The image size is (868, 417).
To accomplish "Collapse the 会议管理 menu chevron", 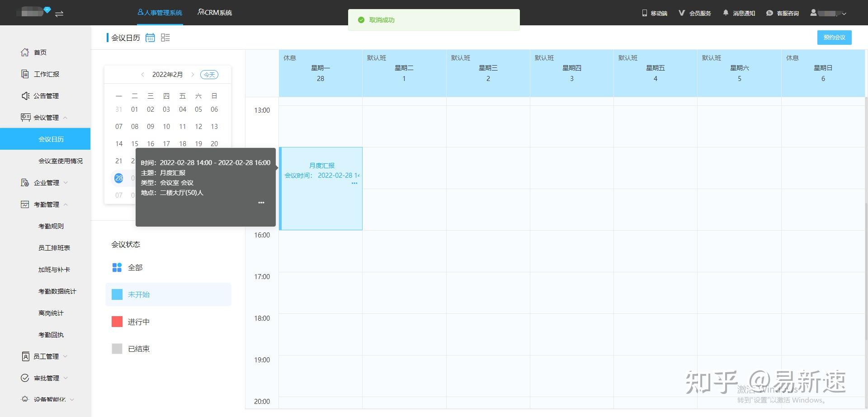I will click(x=65, y=118).
